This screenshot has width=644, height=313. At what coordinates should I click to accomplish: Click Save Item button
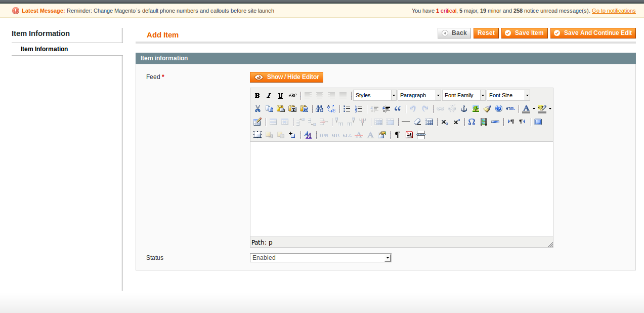pyautogui.click(x=525, y=33)
